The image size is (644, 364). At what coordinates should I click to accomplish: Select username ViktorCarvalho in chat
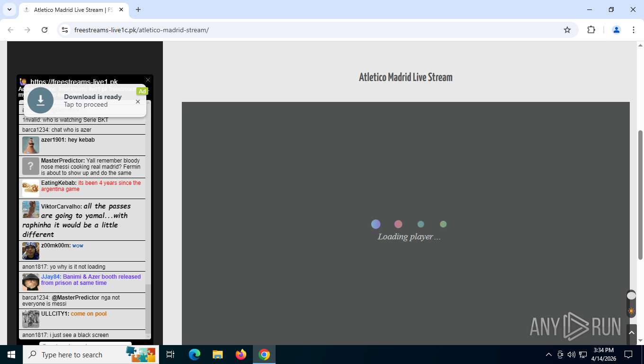click(x=62, y=207)
